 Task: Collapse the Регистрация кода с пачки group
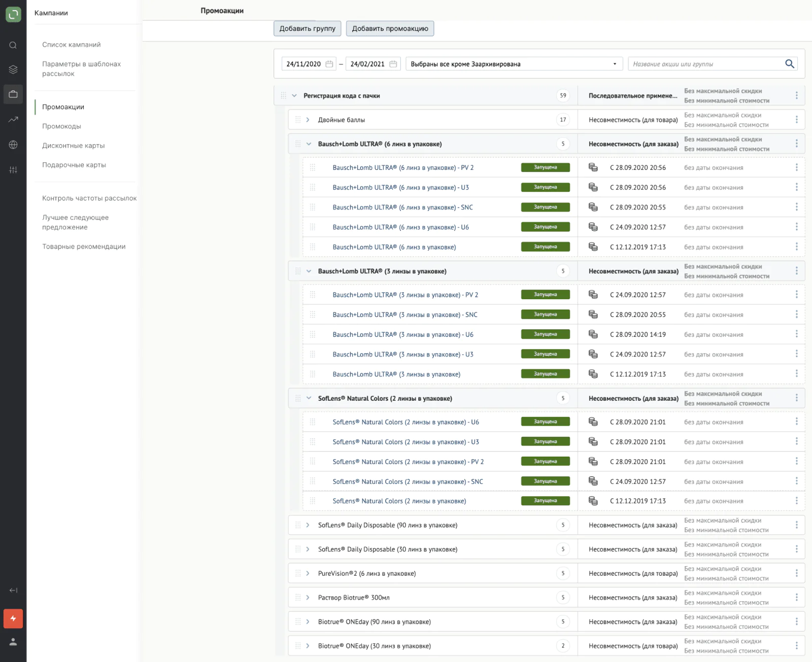(294, 95)
